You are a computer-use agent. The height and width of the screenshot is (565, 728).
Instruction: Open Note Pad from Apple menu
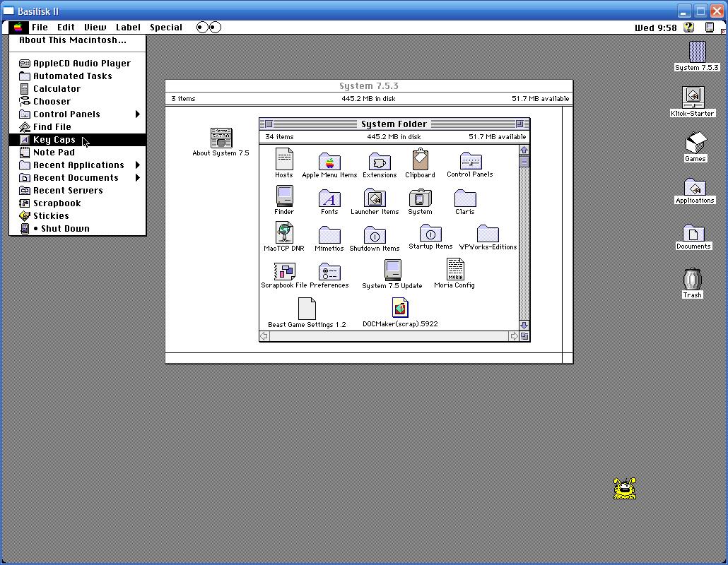(x=78, y=152)
